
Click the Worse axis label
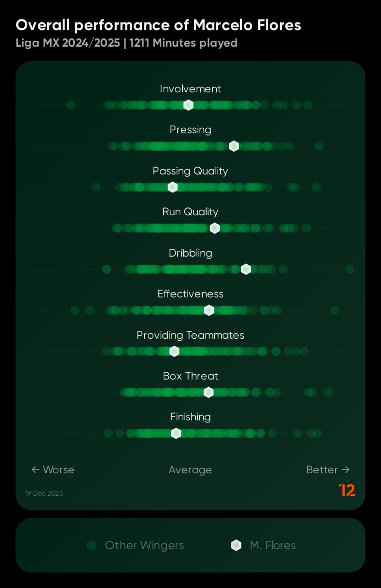53,469
